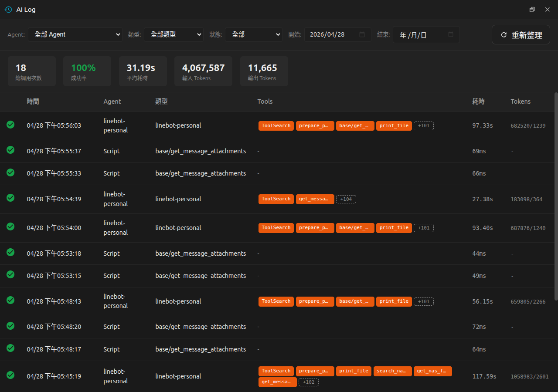The image size is (558, 392).
Task: Click the 100% 成功率 stat card
Action: [x=87, y=71]
